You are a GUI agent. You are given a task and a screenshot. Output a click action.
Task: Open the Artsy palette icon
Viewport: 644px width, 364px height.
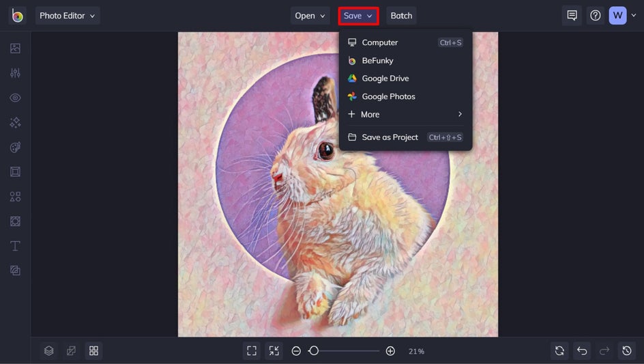15,148
